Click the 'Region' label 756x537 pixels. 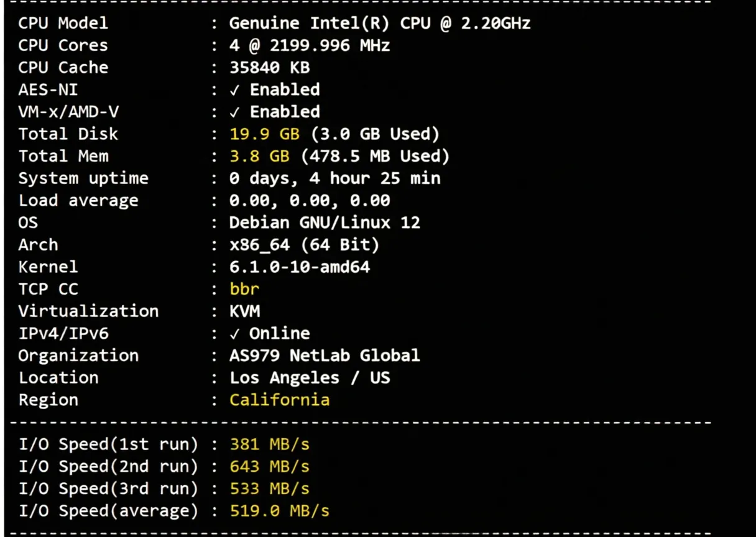click(x=48, y=400)
